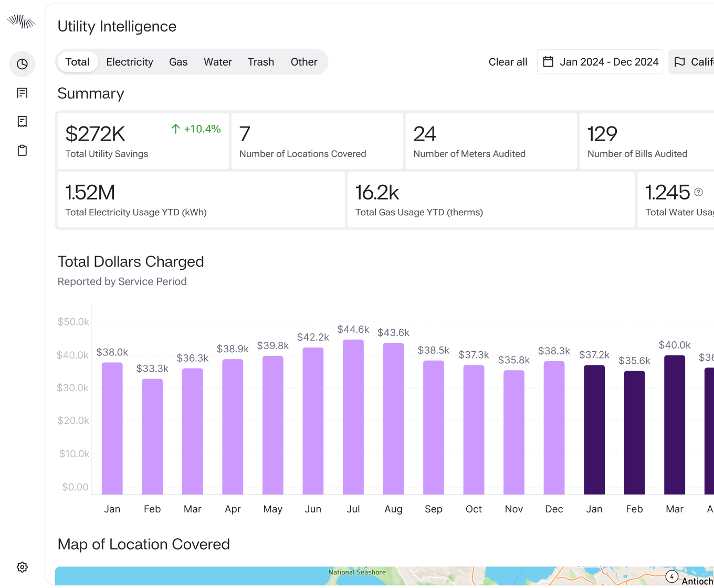Click the dark March $40.0k bar

675,425
